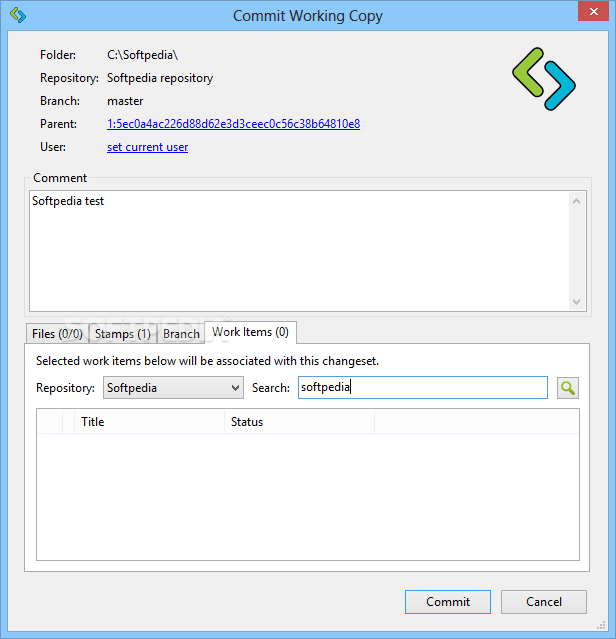Switch to the Stamps (1) tab
This screenshot has height=639, width=616.
point(123,334)
